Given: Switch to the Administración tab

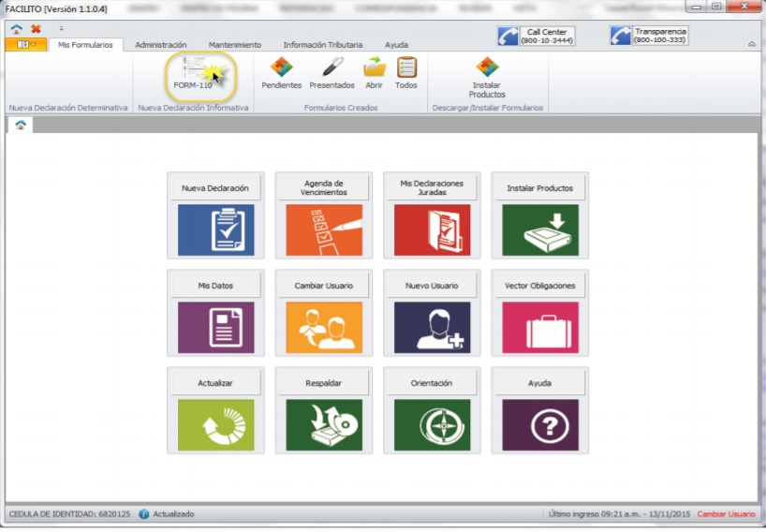Looking at the screenshot, I should point(161,44).
